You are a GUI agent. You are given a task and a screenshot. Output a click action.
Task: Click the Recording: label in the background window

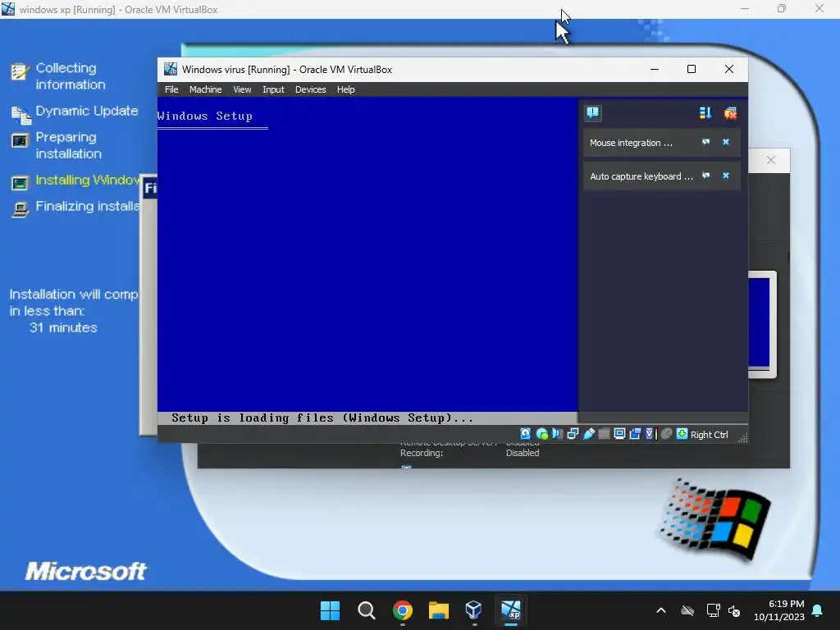pos(421,453)
